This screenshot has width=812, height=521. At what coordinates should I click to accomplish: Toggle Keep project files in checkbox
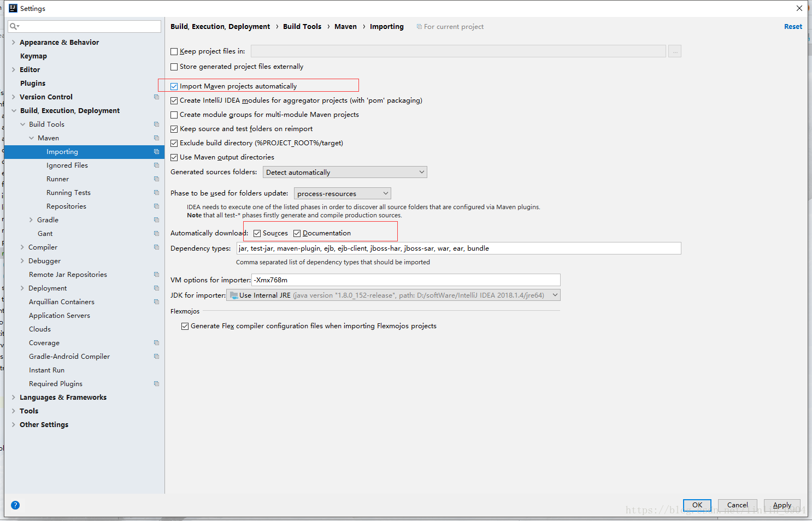[174, 51]
